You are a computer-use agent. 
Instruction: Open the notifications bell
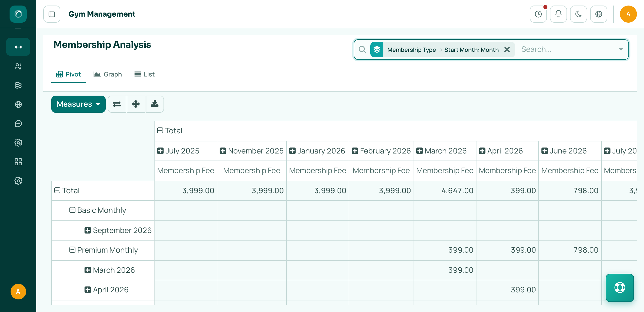[x=558, y=14]
